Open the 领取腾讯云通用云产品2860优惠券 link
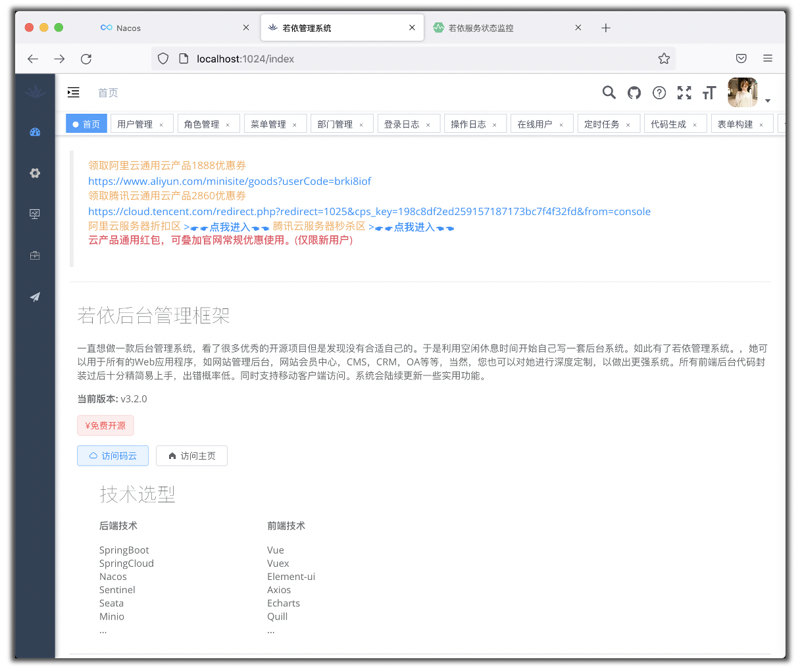Screen dimensions: 800x672 [167, 196]
